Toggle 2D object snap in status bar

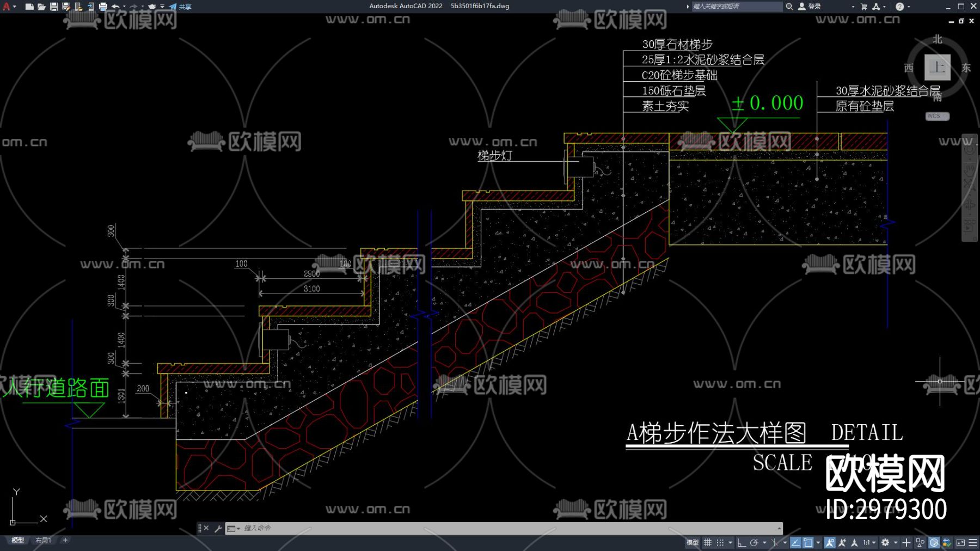point(808,542)
